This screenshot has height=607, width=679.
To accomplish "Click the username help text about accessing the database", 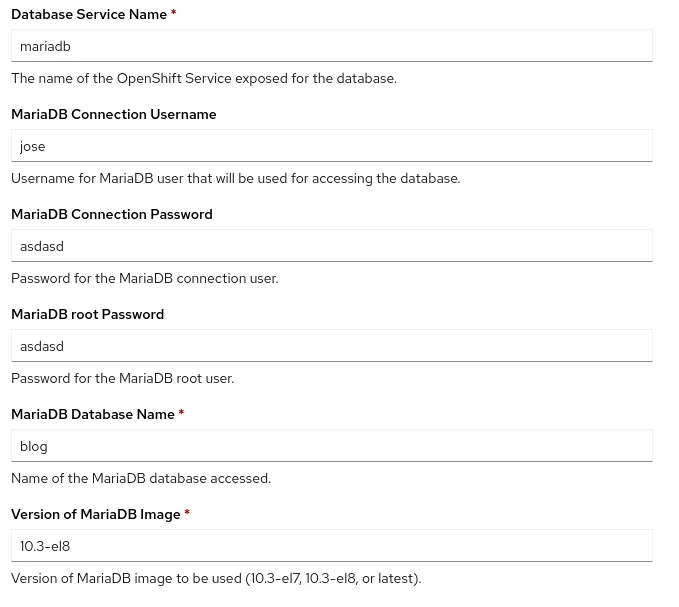I will click(x=236, y=178).
